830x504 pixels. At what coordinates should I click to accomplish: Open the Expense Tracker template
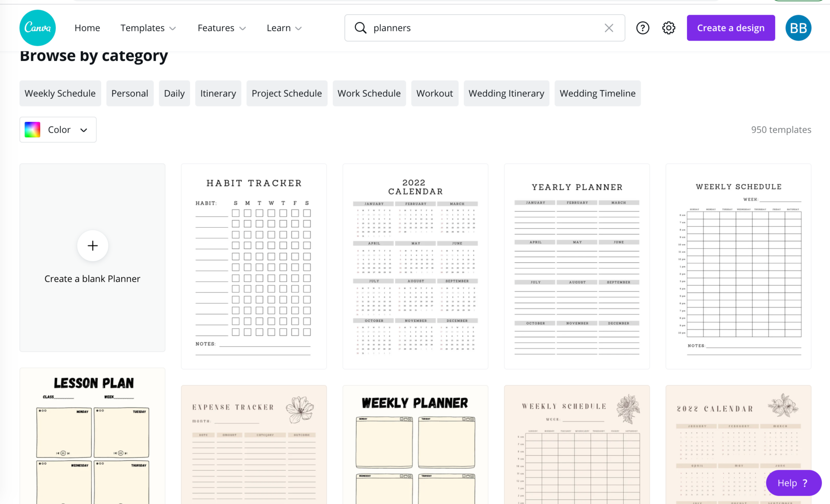pyautogui.click(x=254, y=445)
